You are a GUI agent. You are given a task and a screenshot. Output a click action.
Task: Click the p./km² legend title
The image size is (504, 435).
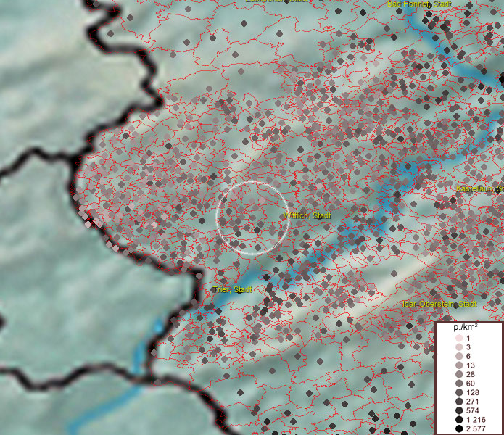point(466,327)
